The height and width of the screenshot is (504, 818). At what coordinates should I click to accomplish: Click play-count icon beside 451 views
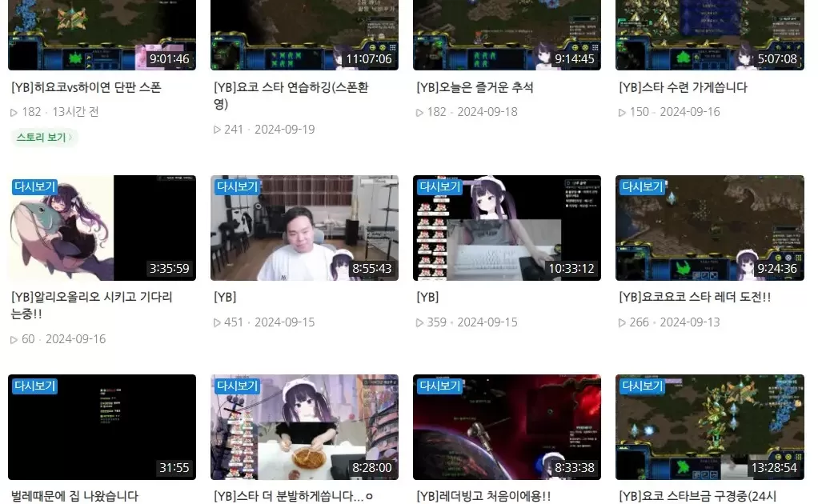(218, 322)
